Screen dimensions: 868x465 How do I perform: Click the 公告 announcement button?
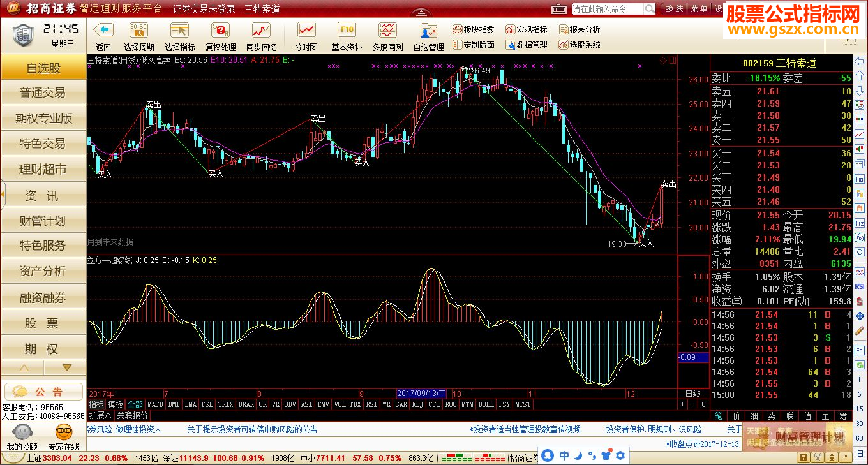(x=43, y=392)
